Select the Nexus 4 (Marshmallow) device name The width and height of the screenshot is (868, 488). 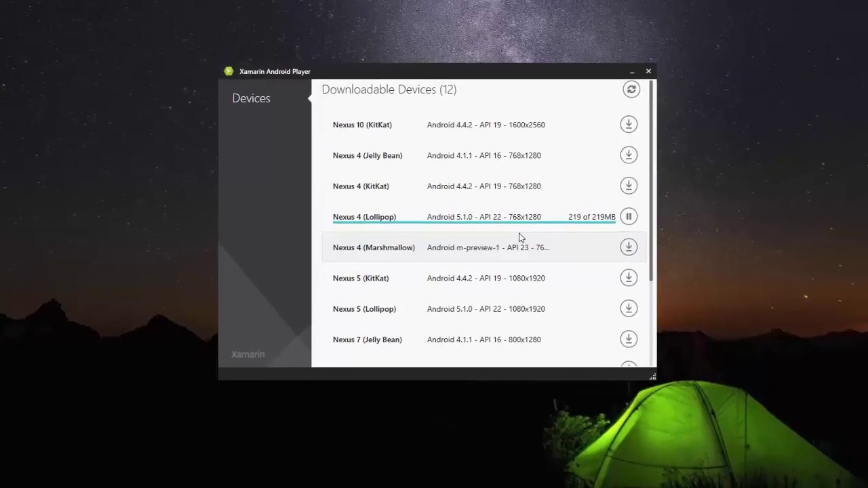(374, 247)
